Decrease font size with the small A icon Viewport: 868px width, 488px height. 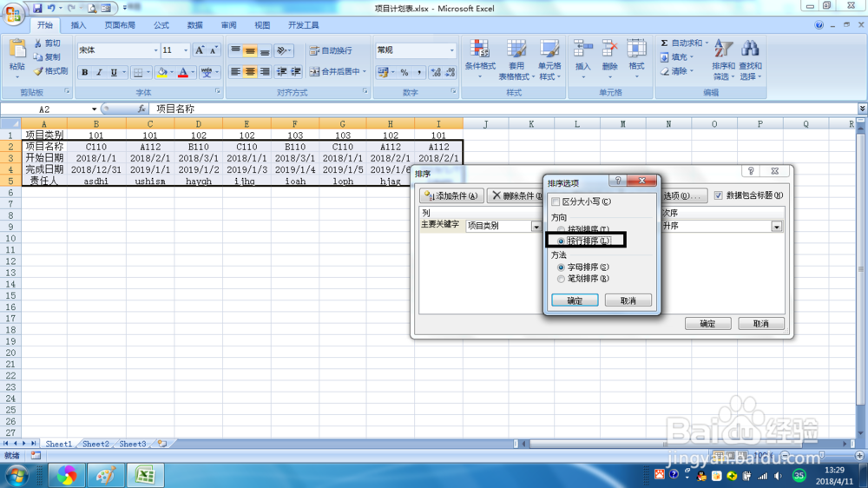[214, 50]
